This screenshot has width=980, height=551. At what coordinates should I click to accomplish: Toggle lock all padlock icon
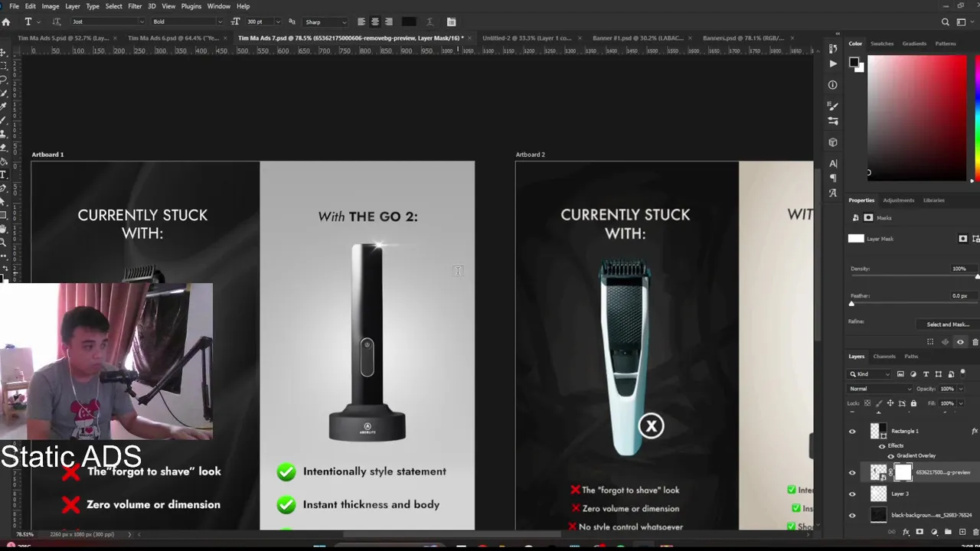(913, 403)
